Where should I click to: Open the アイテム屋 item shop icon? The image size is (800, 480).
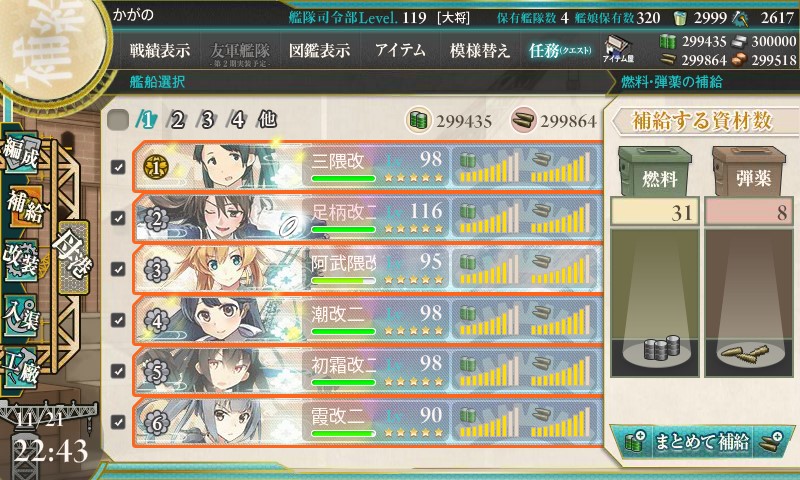(618, 50)
